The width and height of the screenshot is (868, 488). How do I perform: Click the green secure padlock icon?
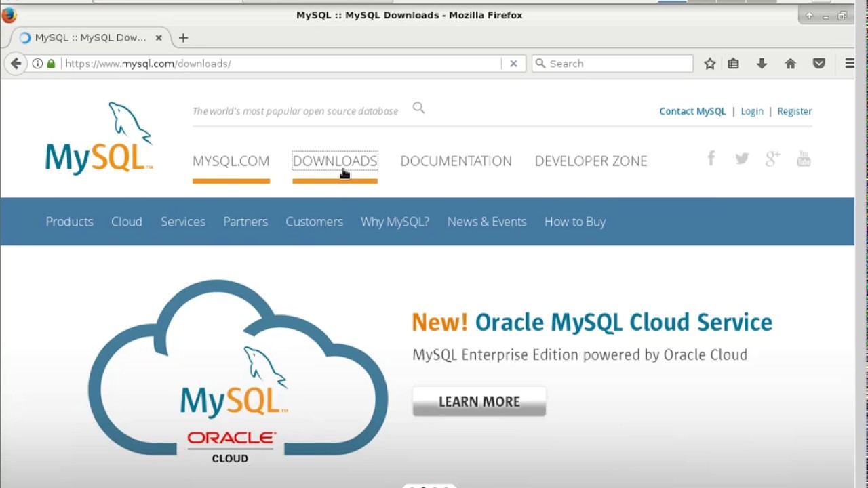click(x=51, y=64)
